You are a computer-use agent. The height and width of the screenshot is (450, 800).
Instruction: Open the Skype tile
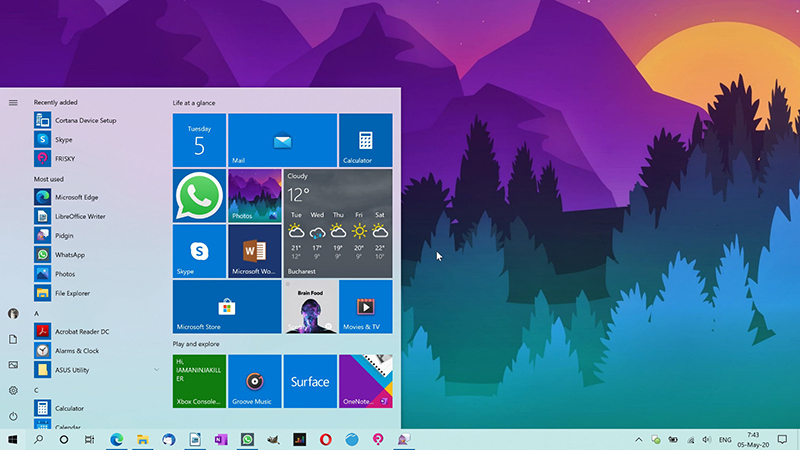coord(199,252)
